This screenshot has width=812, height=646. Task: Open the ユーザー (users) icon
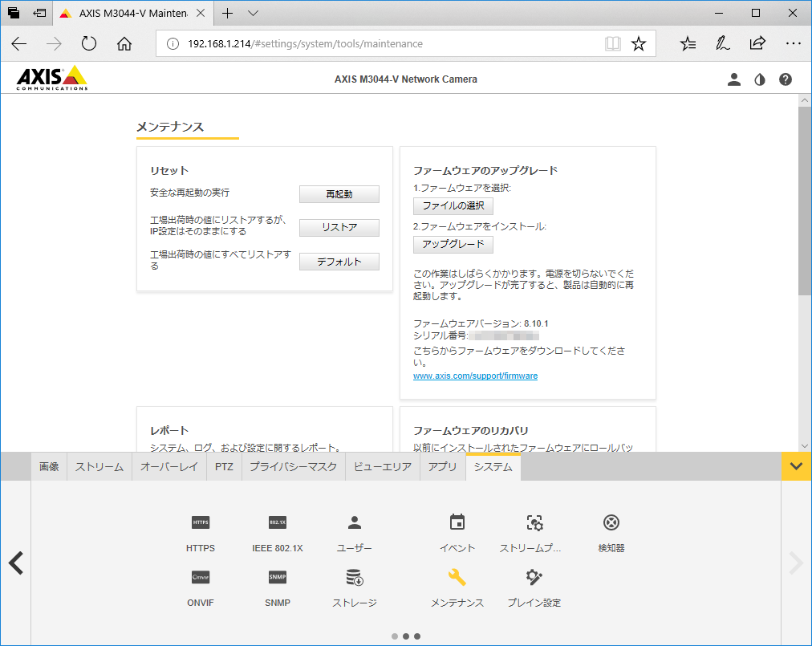pyautogui.click(x=354, y=522)
